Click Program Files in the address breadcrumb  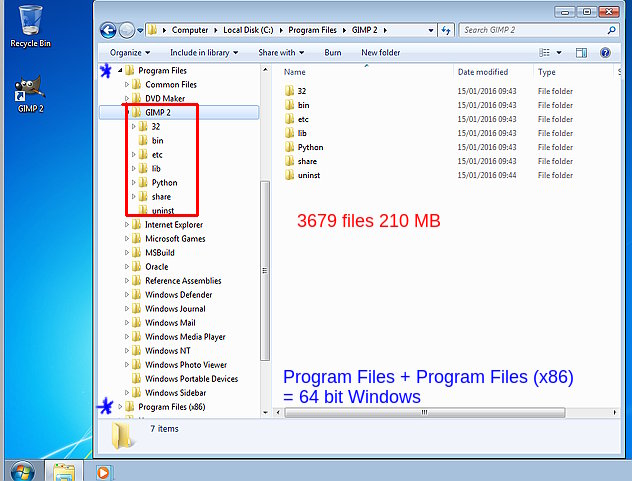click(x=312, y=30)
